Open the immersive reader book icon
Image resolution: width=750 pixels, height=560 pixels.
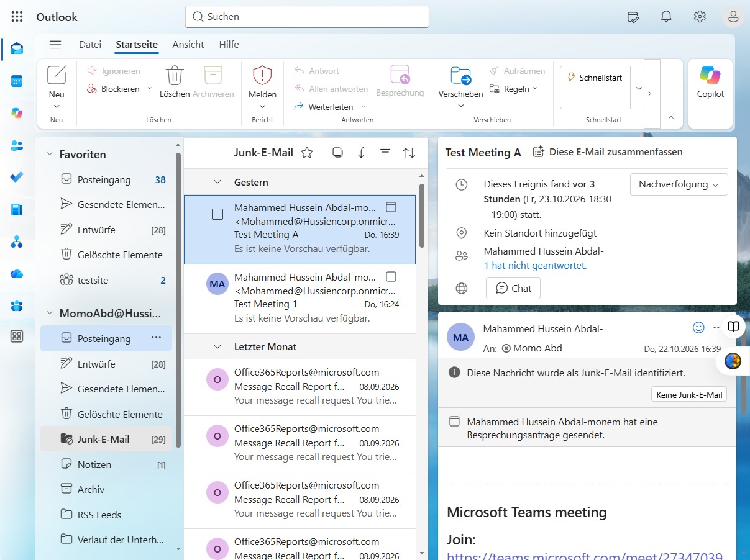733,327
